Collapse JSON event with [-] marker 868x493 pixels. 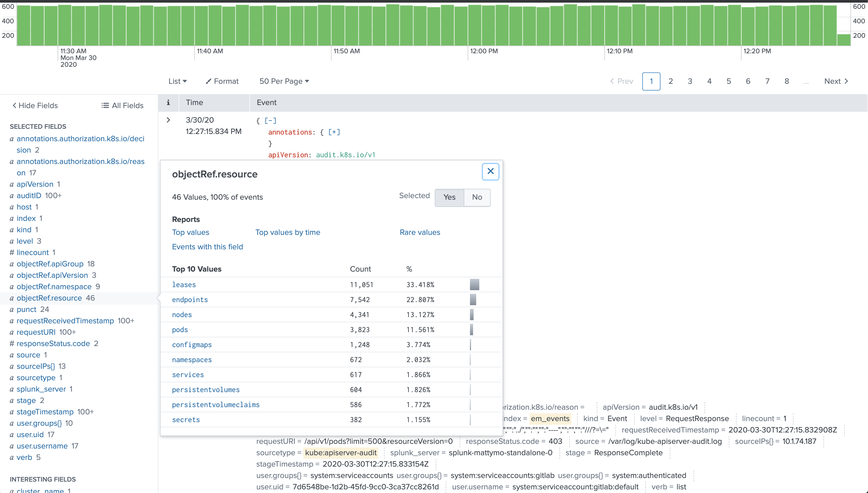click(x=270, y=121)
